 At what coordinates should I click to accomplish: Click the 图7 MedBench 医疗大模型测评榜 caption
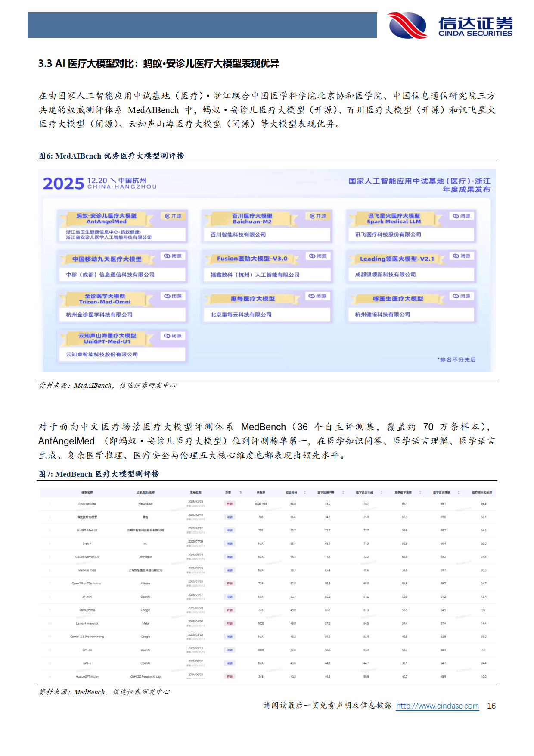[x=99, y=474]
